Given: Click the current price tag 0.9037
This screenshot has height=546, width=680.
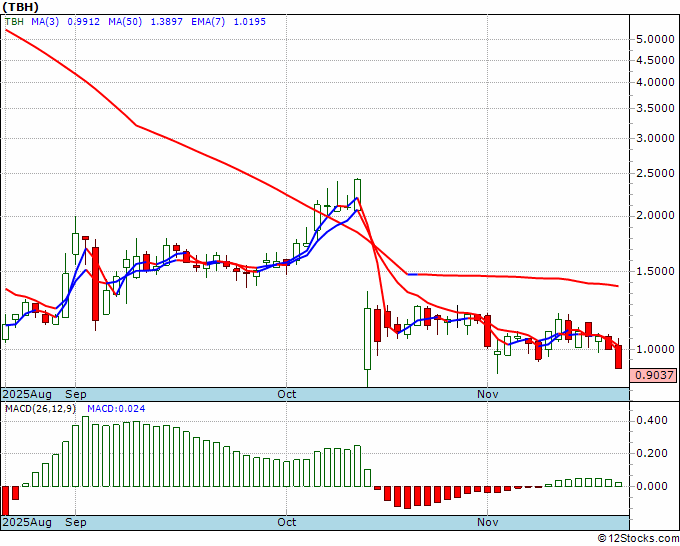Looking at the screenshot, I should tap(654, 375).
